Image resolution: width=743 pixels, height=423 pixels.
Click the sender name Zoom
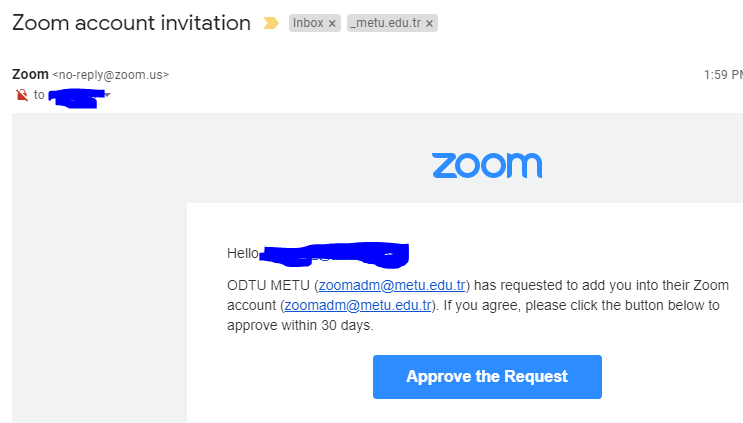tap(30, 74)
